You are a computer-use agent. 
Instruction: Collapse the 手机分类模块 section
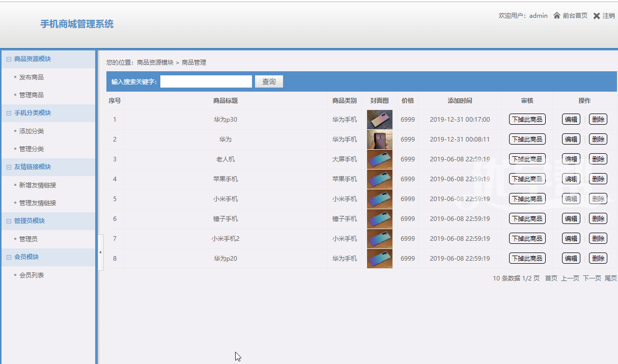9,113
